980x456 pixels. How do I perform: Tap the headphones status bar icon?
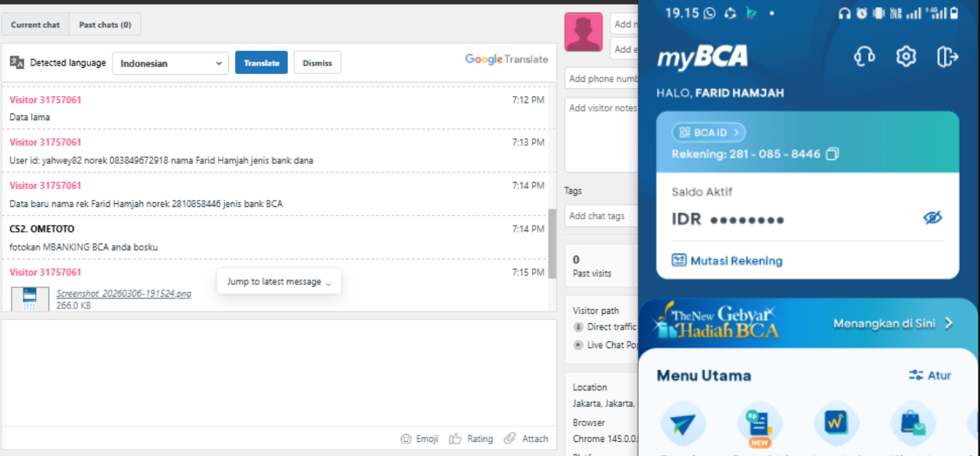point(844,13)
